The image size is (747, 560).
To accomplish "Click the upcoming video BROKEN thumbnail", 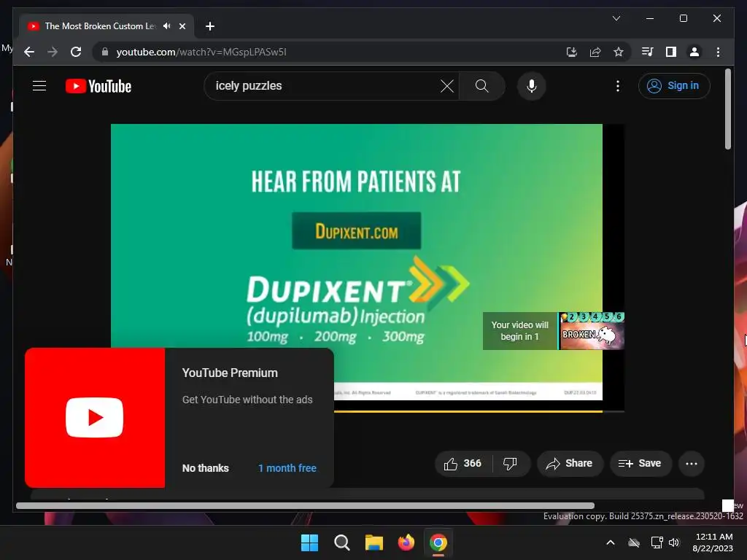I will pos(591,331).
